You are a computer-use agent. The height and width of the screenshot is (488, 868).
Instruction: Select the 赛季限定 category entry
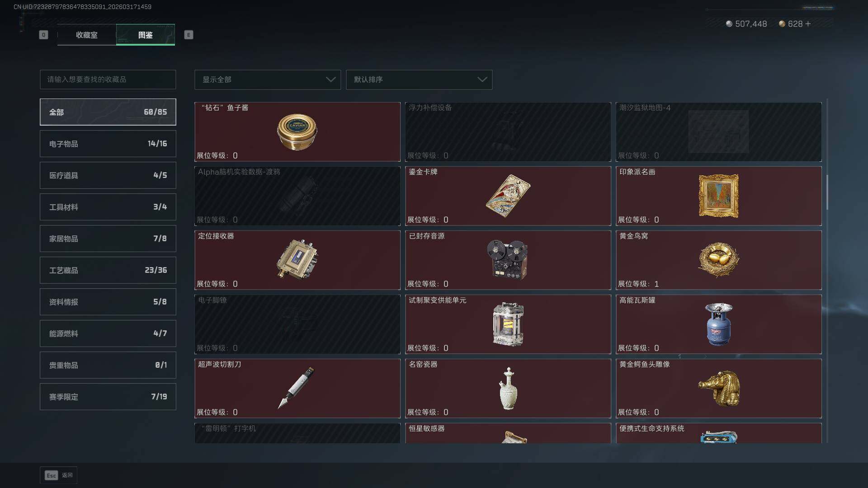(108, 397)
